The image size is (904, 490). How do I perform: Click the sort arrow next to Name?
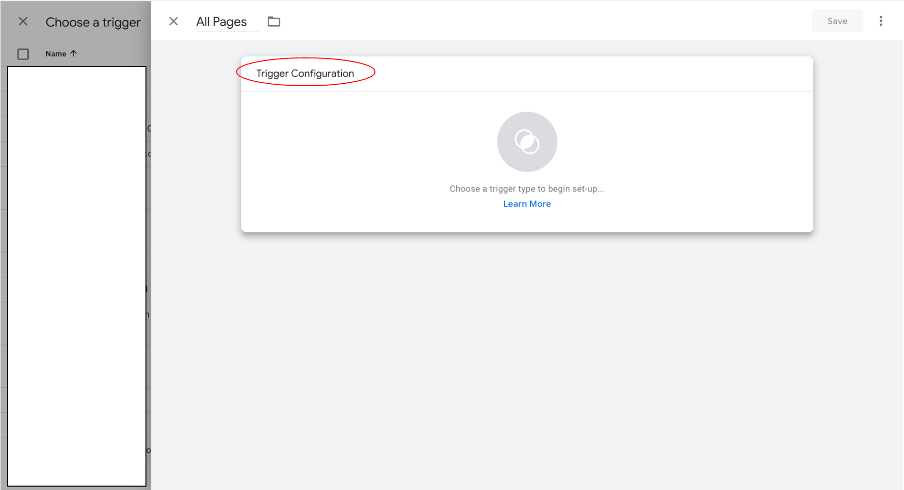tap(74, 54)
